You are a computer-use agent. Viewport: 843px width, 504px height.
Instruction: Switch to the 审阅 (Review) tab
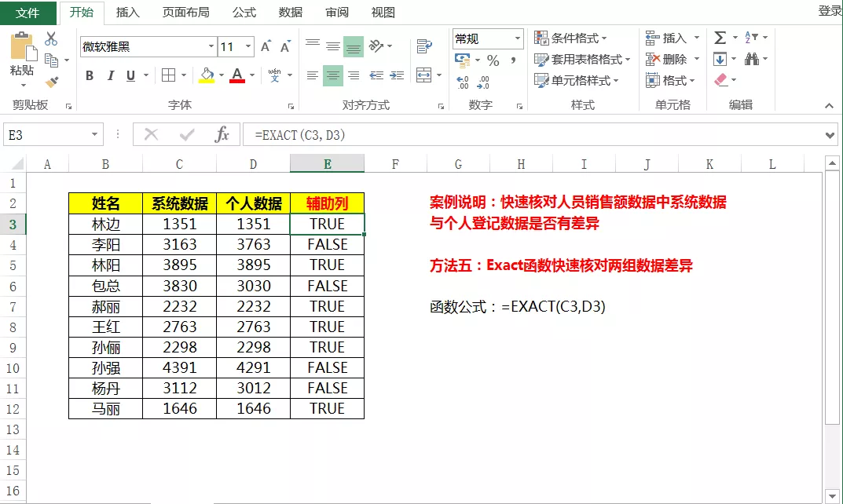[337, 13]
